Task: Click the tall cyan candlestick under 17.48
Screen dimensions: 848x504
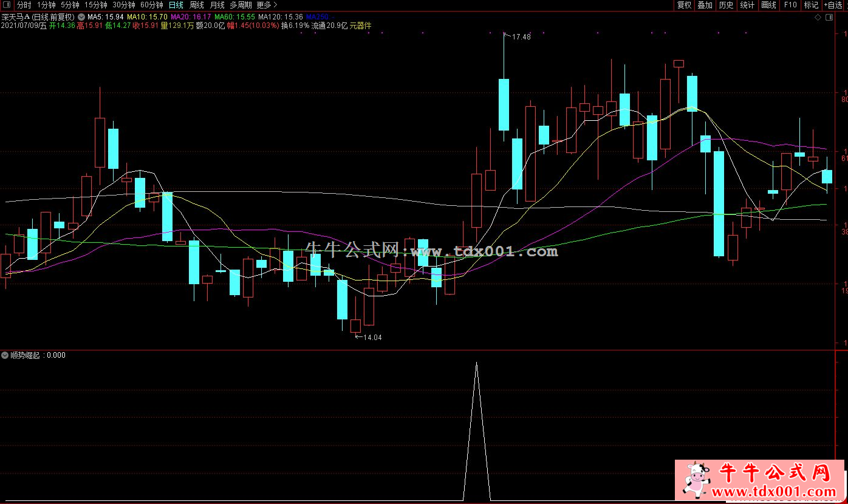Action: (504, 104)
